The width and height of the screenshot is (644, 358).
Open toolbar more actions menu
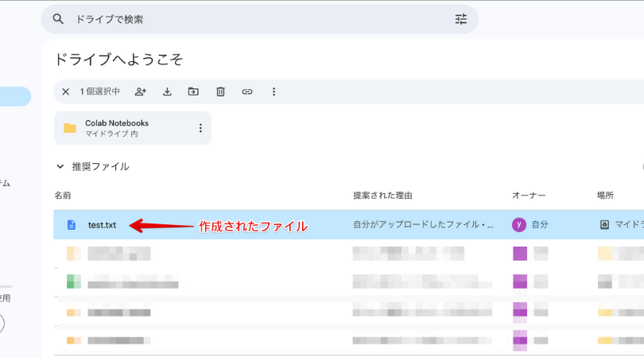coord(274,91)
